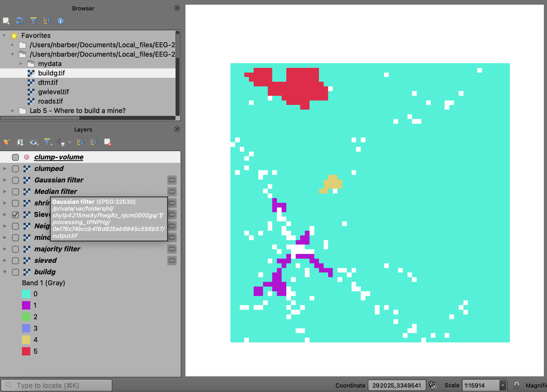
Task: Click the Filter Browser funnel icon
Action: [33, 21]
